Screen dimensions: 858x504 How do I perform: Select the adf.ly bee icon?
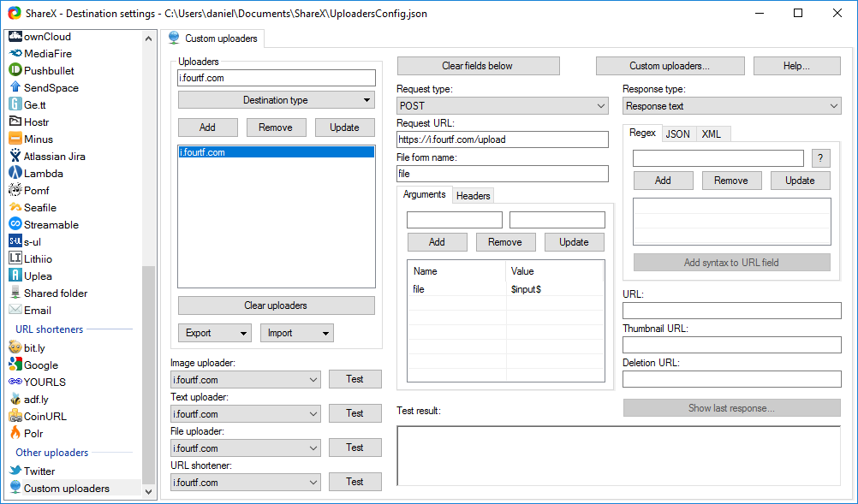pos(15,399)
